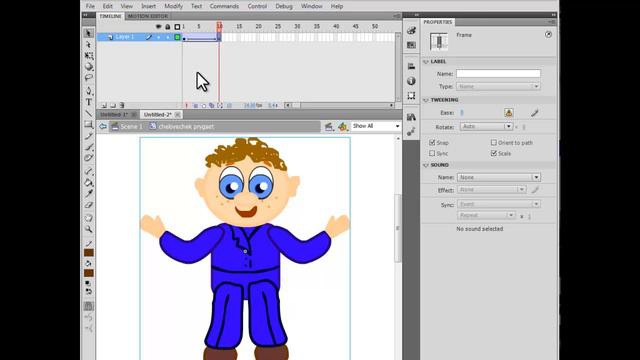
Task: Select the Paint Bucket tool
Action: (89, 182)
